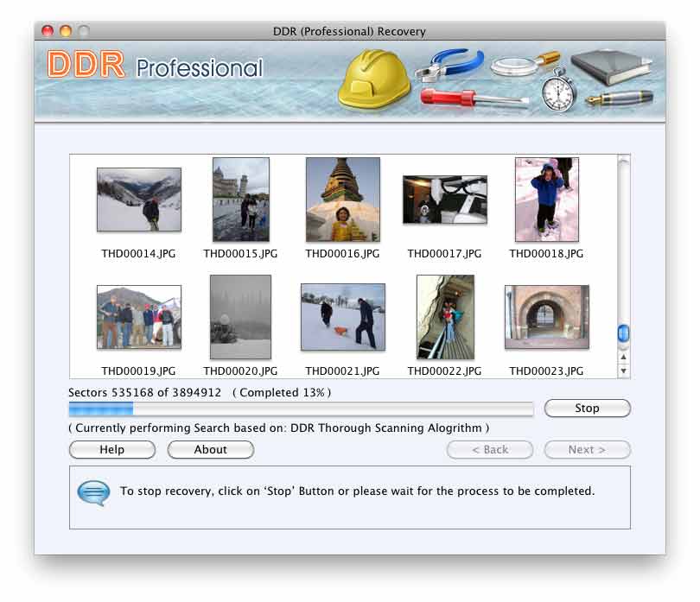Click the magnifying glass icon in banner
Viewport: 700px width, 602px height.
click(x=525, y=64)
